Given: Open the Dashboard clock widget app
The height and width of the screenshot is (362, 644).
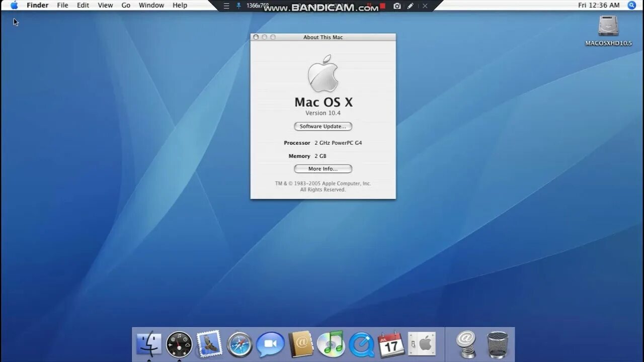Looking at the screenshot, I should click(179, 344).
